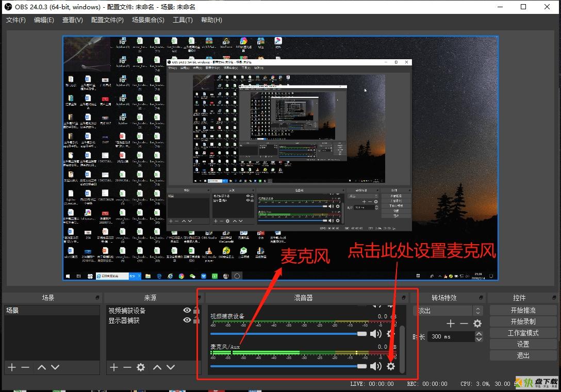The image size is (561, 392).
Task: Maximize the OBS window
Action: coord(523,7)
